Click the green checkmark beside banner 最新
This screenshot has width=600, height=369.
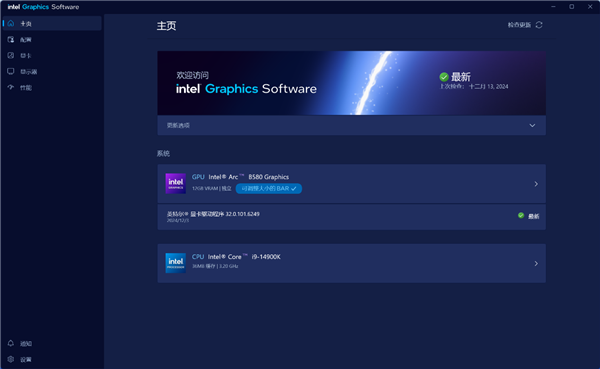click(x=444, y=77)
